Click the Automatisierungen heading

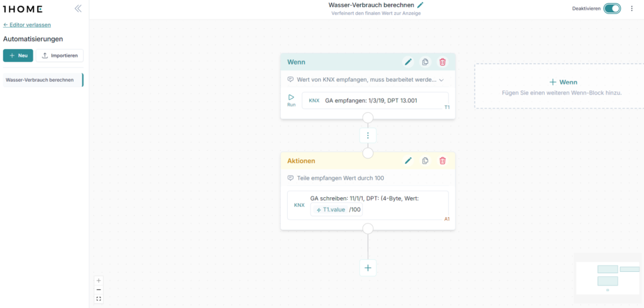[33, 39]
